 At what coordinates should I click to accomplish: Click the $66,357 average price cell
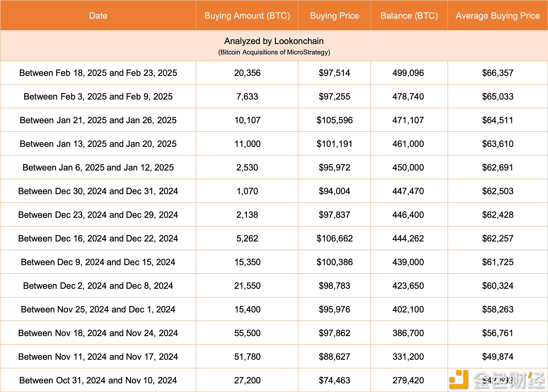(498, 73)
